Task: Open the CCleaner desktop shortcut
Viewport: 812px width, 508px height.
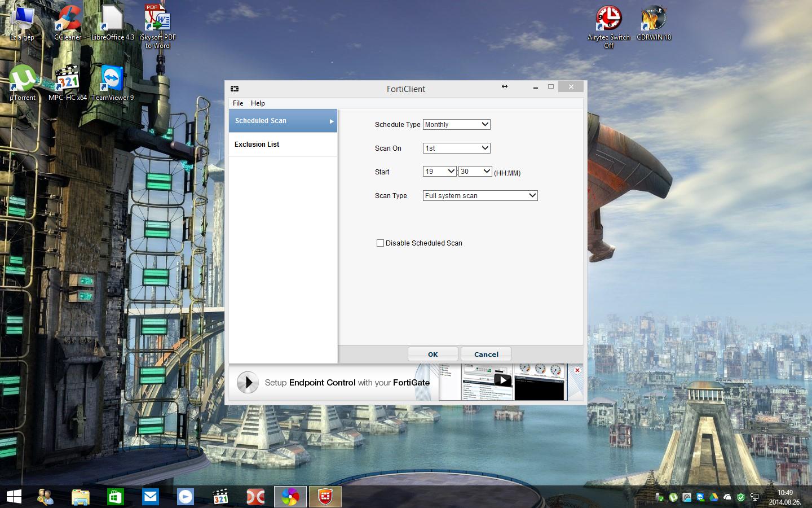Action: point(68,23)
